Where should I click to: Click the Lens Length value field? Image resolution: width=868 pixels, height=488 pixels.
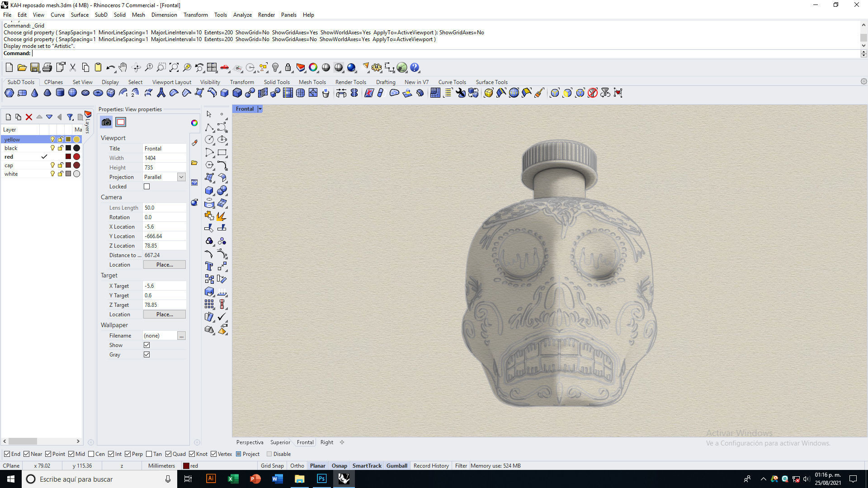point(165,208)
